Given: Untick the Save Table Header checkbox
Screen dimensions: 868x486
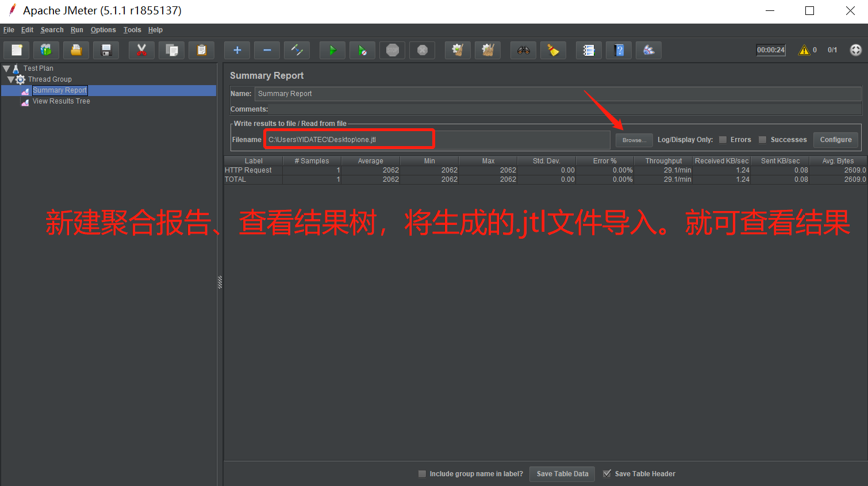Looking at the screenshot, I should 607,474.
